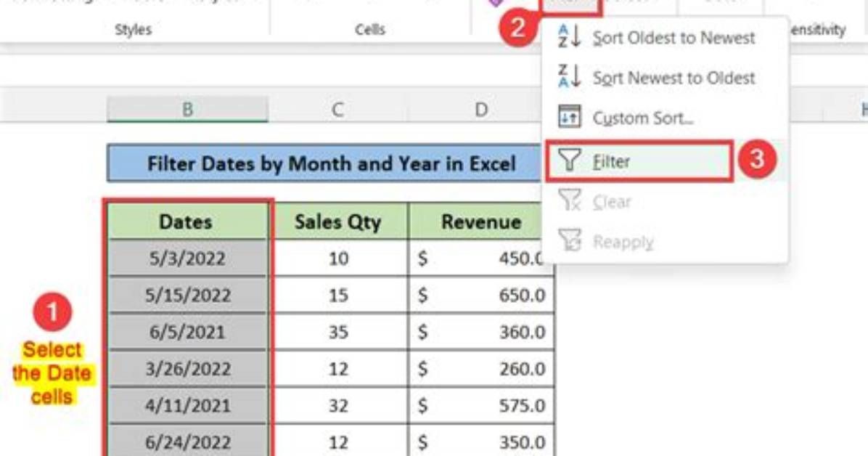The width and height of the screenshot is (868, 456).
Task: Click Revenue cell showing 650.0
Action: [481, 295]
